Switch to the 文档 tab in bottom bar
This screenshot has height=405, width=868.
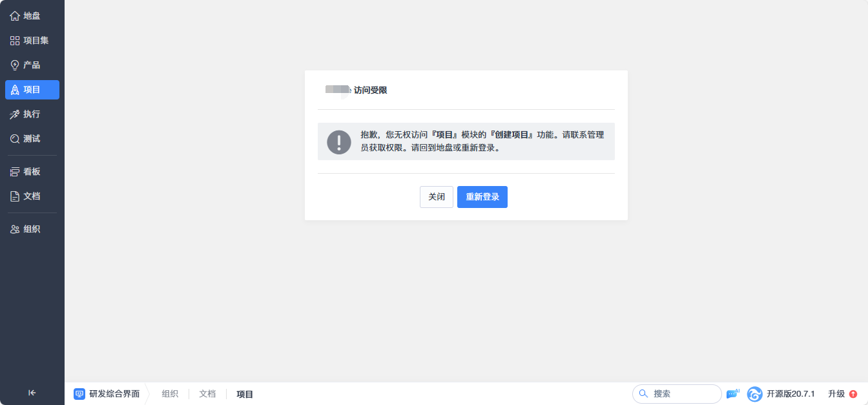click(207, 393)
